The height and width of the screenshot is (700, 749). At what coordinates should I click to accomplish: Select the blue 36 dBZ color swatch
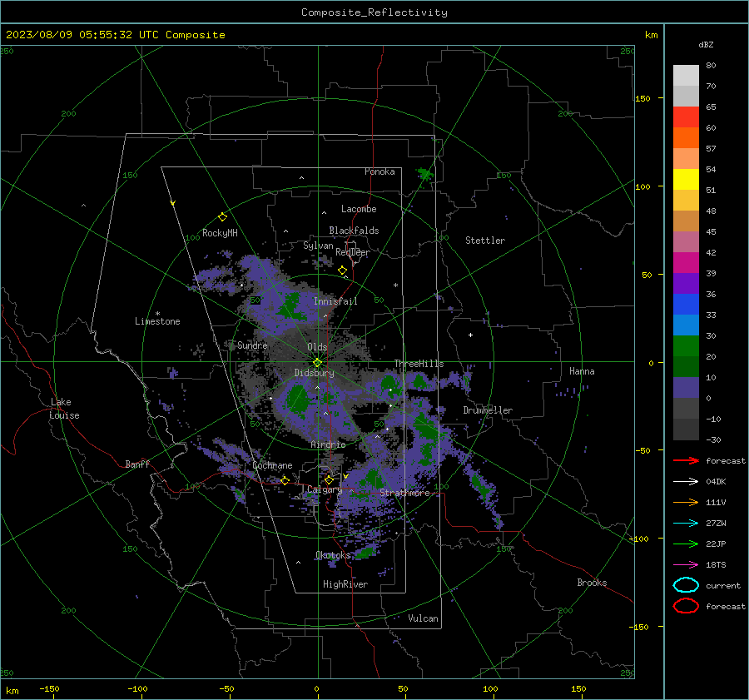tap(686, 304)
